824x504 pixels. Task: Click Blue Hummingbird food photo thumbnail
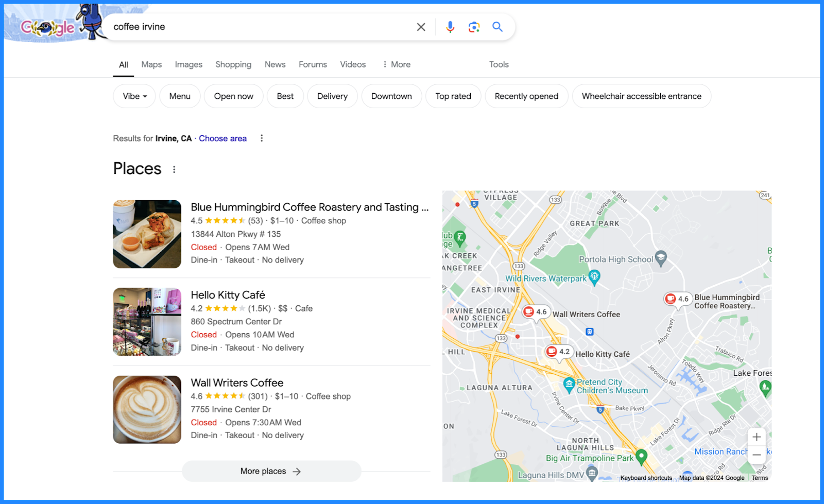147,234
